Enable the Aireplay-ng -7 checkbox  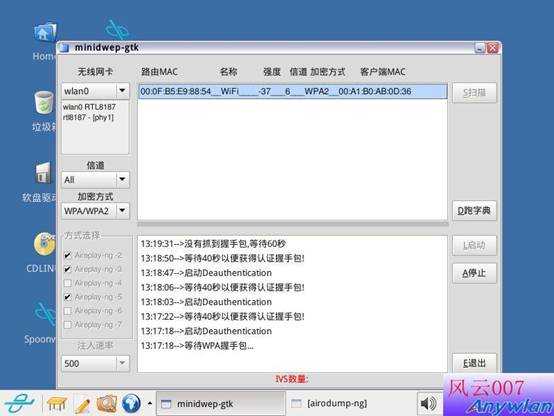[x=68, y=324]
